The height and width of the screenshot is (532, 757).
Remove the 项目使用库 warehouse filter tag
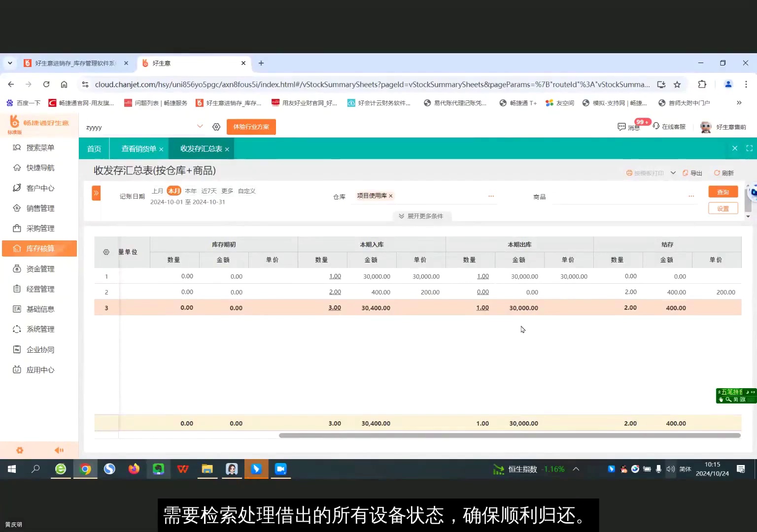(x=390, y=196)
